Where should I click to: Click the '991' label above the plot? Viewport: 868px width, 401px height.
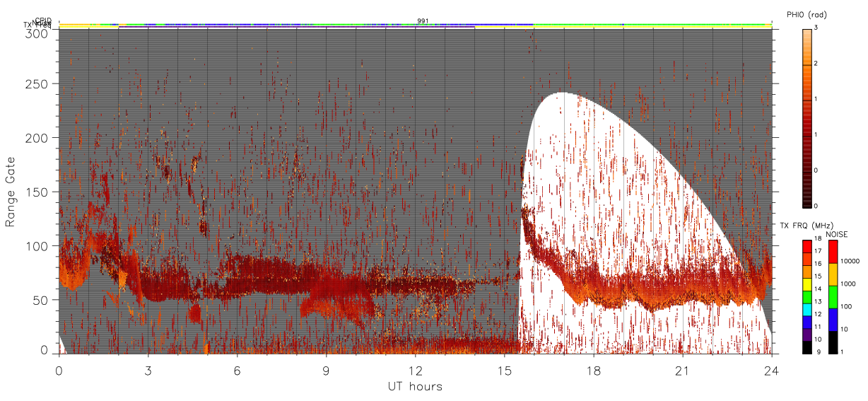423,21
